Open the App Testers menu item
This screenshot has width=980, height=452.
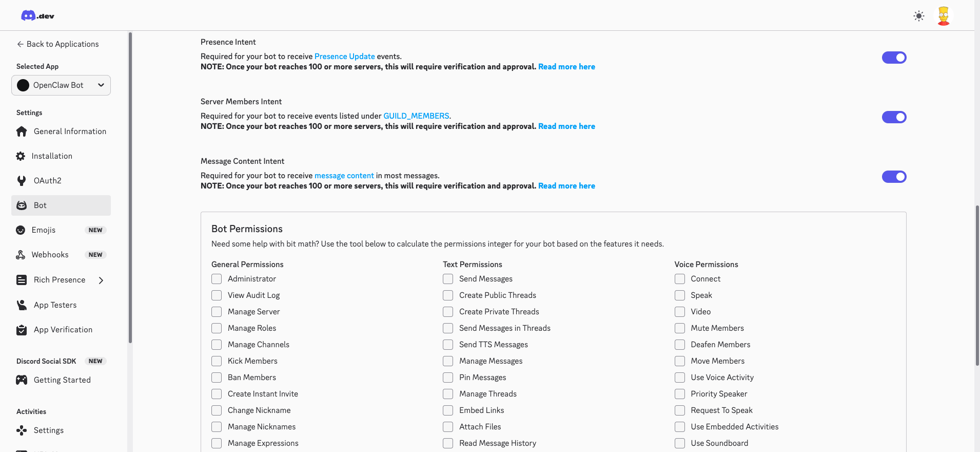[x=55, y=305]
